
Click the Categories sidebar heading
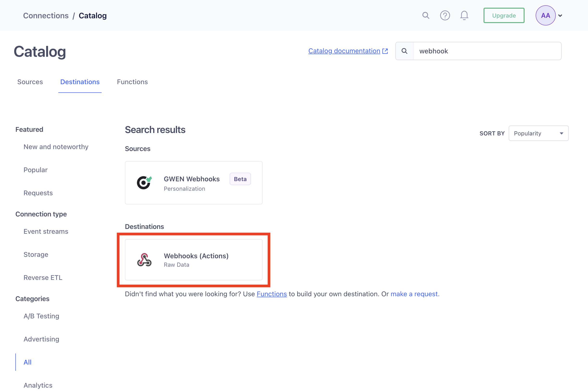click(x=32, y=299)
